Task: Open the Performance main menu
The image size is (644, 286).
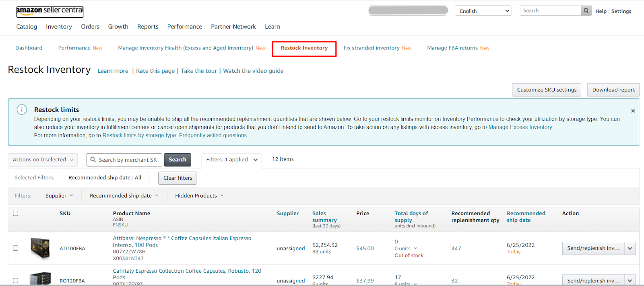Action: pos(184,27)
